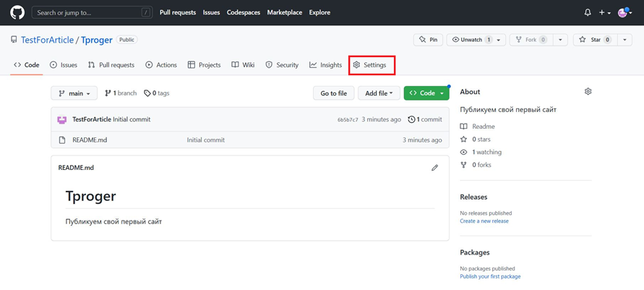Switch to the repository Issues tab

click(x=64, y=65)
